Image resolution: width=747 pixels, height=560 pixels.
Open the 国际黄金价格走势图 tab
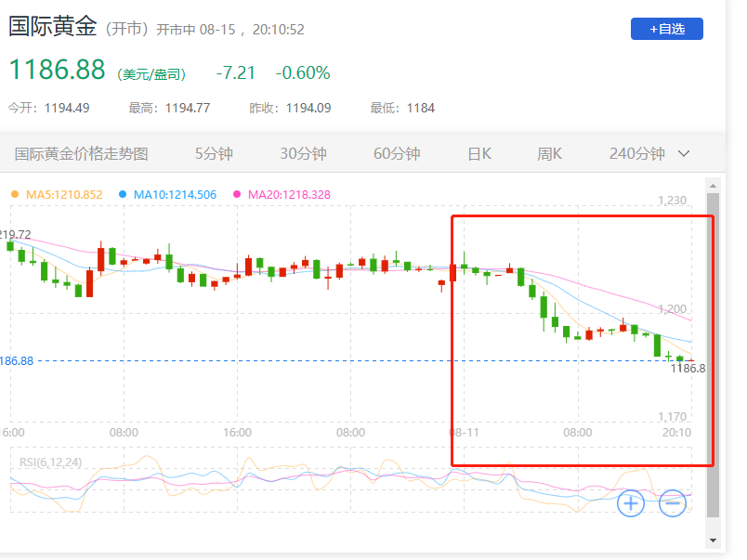point(82,154)
